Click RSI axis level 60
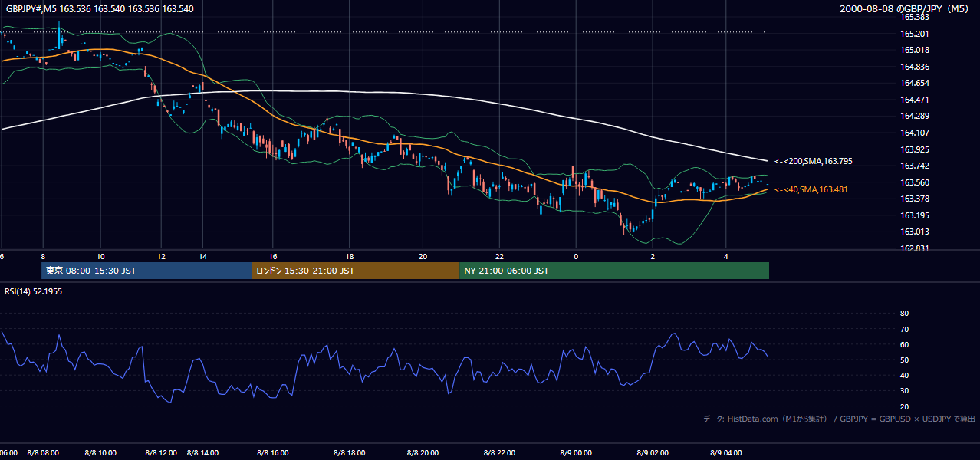 pos(904,344)
